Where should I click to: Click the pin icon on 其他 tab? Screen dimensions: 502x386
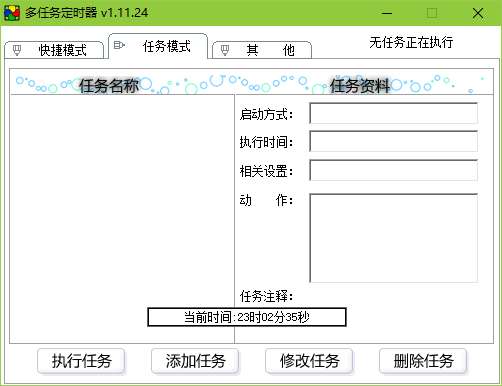point(225,50)
